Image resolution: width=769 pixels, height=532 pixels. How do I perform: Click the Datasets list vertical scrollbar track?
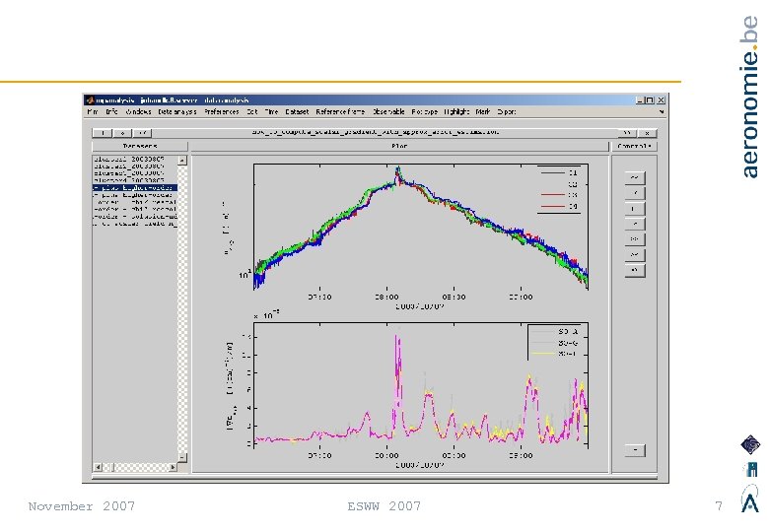click(x=181, y=315)
